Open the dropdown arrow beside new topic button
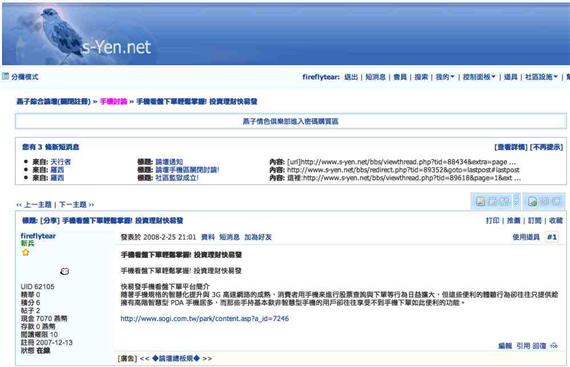Image resolution: width=570 pixels, height=367 pixels. (517, 201)
